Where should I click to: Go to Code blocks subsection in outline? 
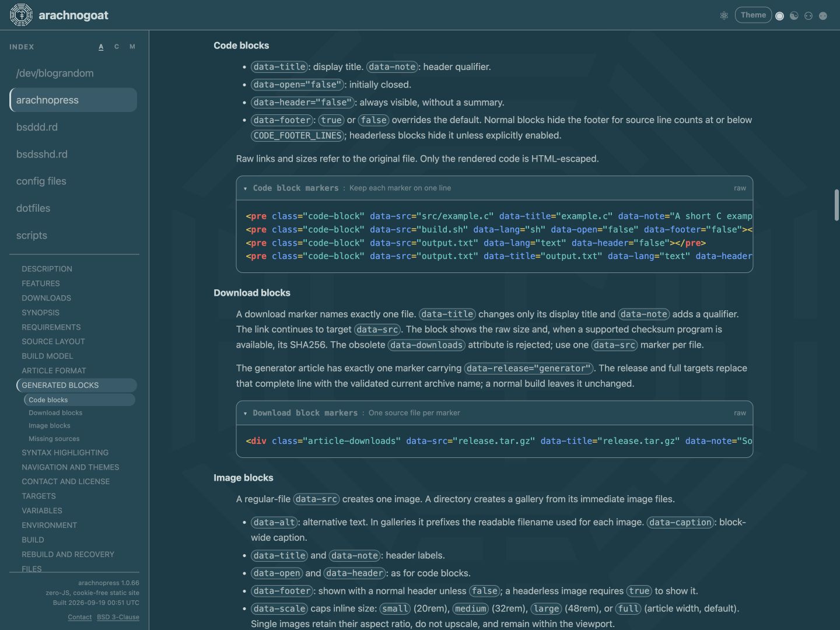tap(79, 400)
